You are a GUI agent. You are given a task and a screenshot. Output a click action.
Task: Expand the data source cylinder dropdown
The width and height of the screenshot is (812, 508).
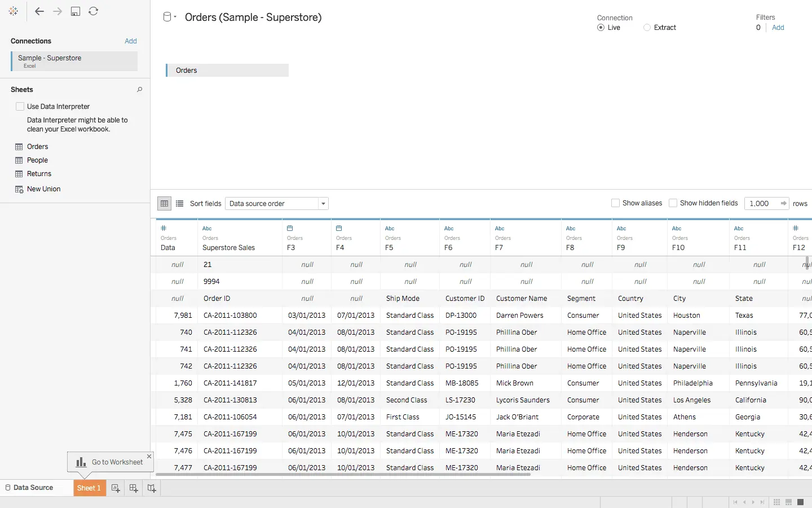click(169, 17)
